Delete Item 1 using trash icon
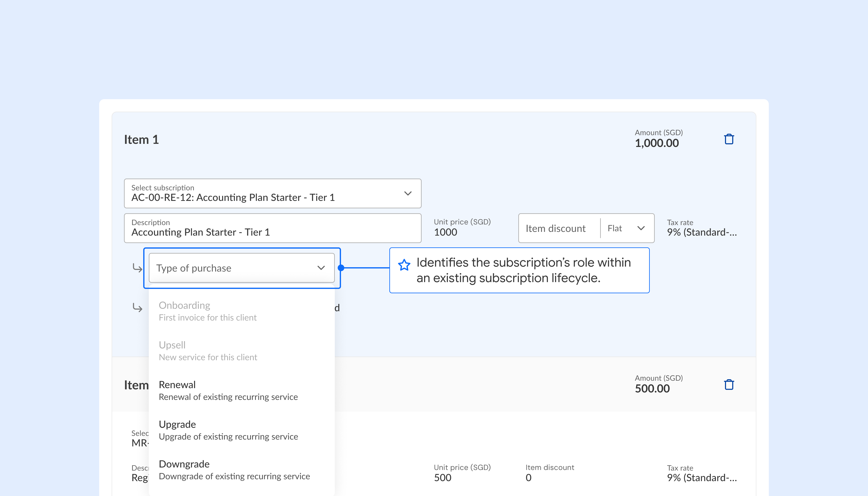Image resolution: width=868 pixels, height=496 pixels. pyautogui.click(x=729, y=139)
